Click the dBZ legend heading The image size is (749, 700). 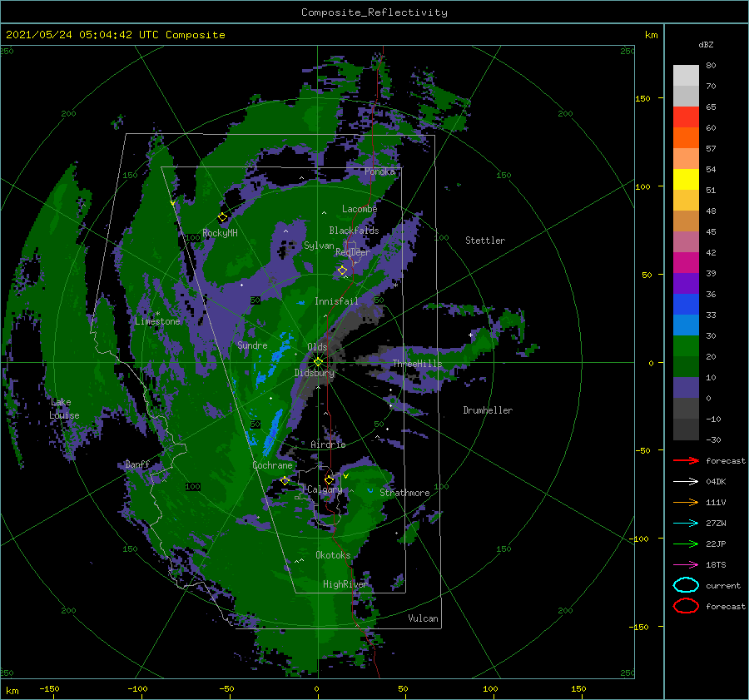[x=706, y=44]
